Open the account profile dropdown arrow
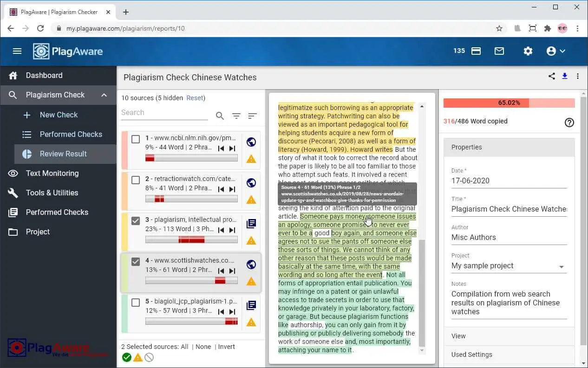588x368 pixels. pyautogui.click(x=563, y=51)
